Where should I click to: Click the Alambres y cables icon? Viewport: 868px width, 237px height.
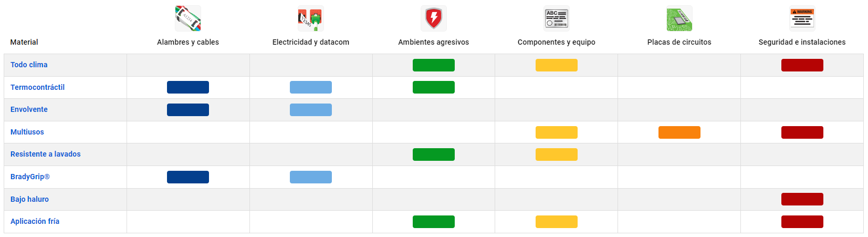(x=188, y=18)
